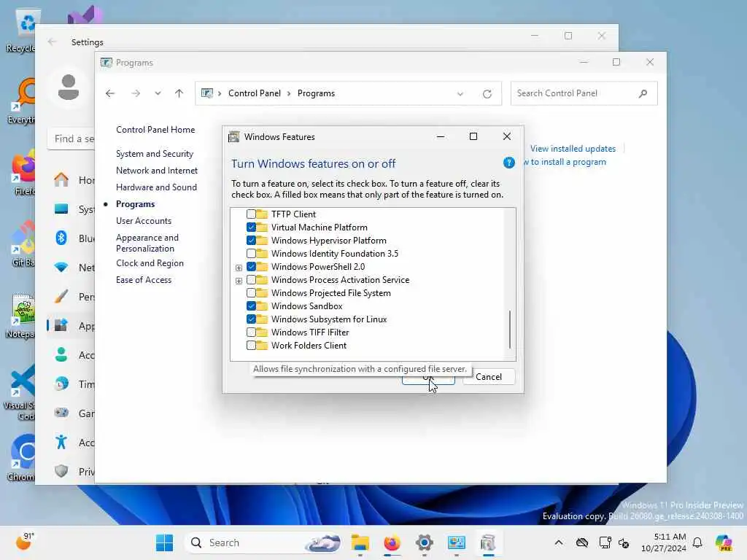Open recent locations chevron in Programs window

(x=158, y=93)
